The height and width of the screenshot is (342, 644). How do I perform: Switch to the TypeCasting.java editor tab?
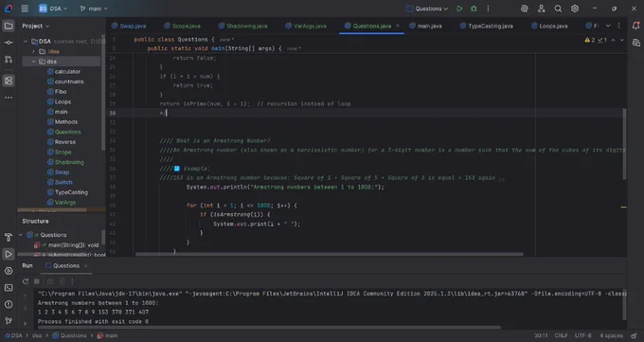click(486, 26)
